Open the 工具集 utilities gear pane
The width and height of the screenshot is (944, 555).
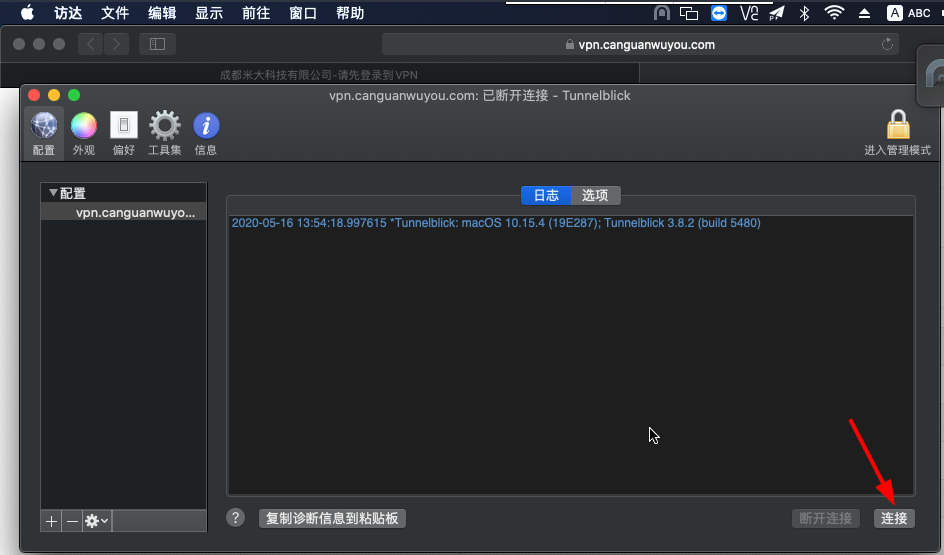tap(164, 134)
